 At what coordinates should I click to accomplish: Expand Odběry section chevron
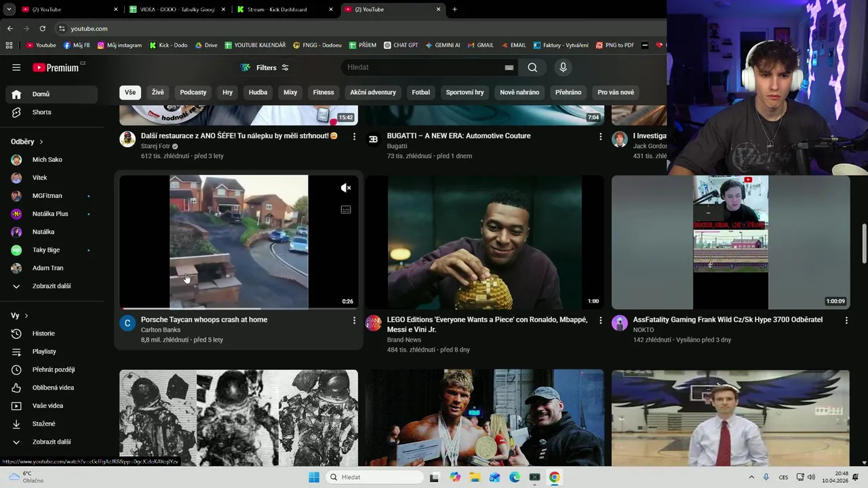point(41,142)
